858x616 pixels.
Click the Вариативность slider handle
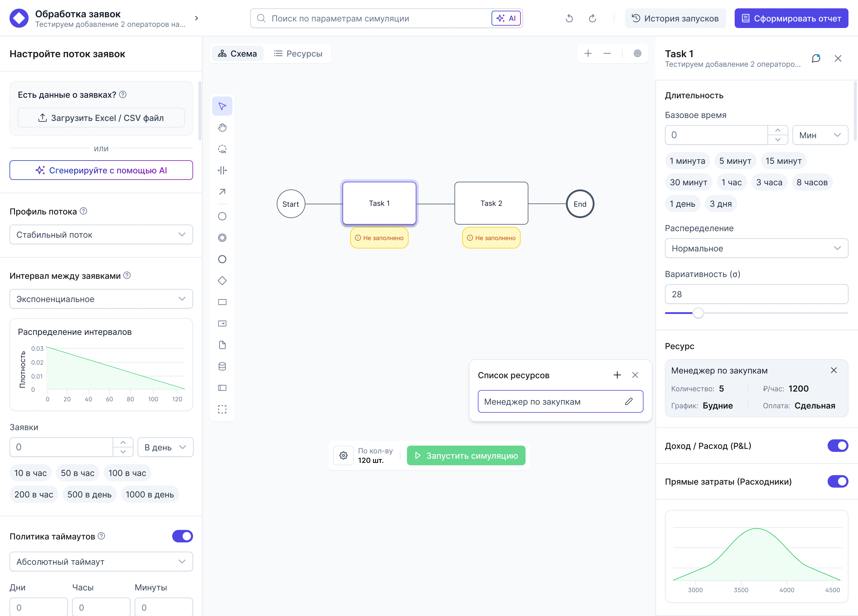698,313
